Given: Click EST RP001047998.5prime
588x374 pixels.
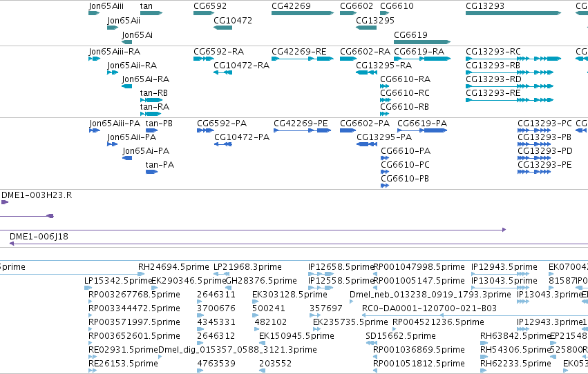Looking at the screenshot, I should [x=375, y=275].
